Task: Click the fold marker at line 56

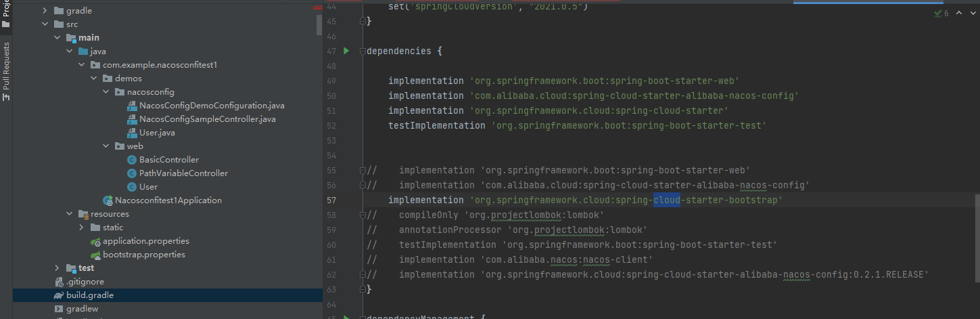Action: coord(363,185)
